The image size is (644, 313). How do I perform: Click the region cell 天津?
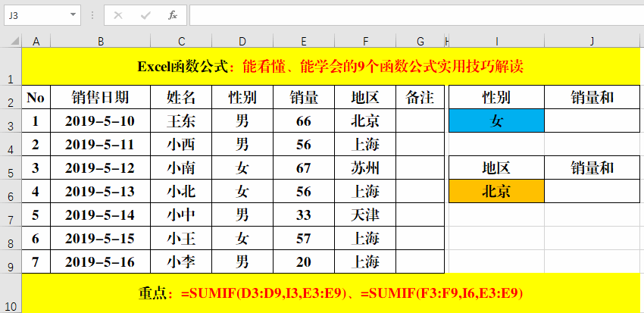click(x=365, y=214)
